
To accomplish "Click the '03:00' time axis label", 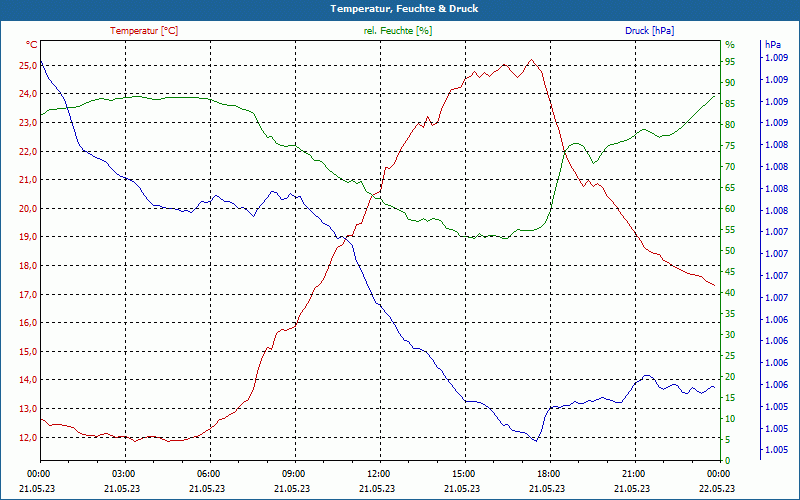I will pos(123,473).
